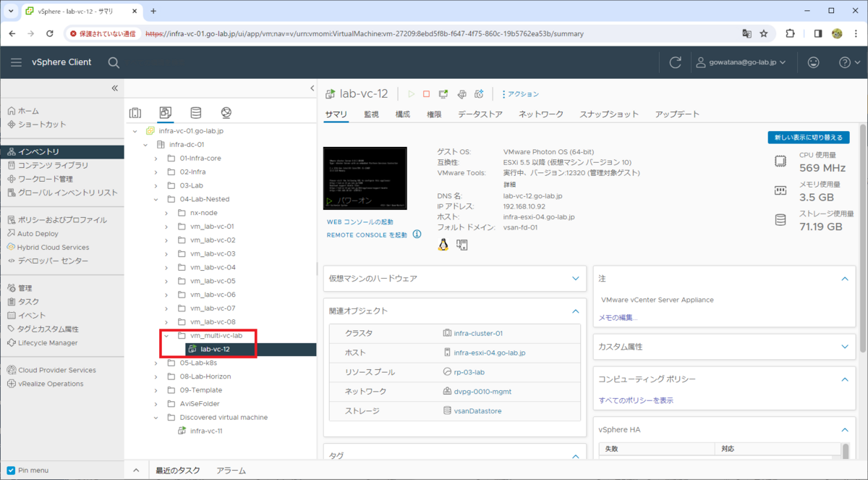
Task: Click the refresh icon in the header
Action: click(676, 62)
